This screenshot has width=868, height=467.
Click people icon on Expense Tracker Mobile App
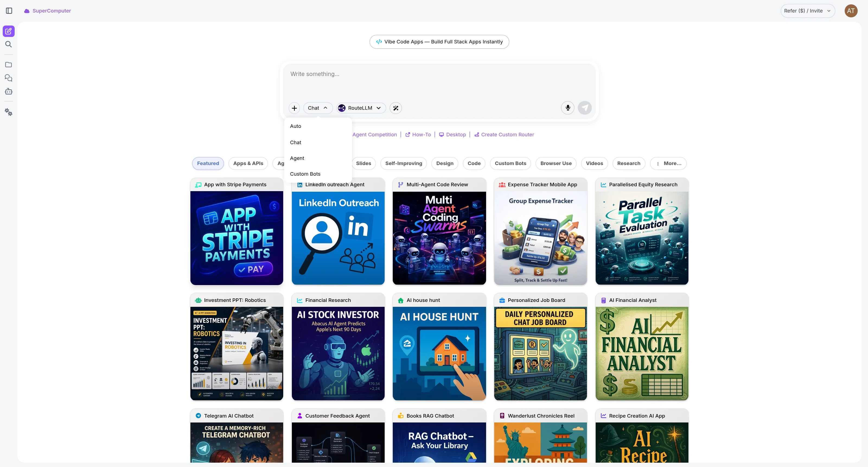(x=502, y=185)
